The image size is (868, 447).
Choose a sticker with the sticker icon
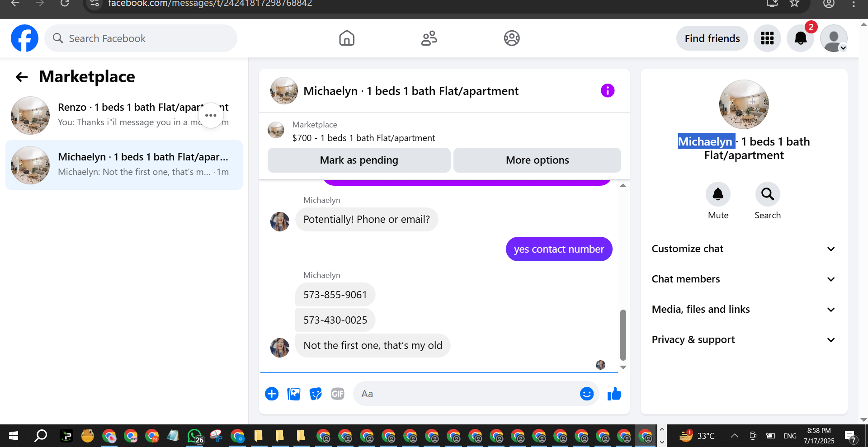(x=316, y=394)
